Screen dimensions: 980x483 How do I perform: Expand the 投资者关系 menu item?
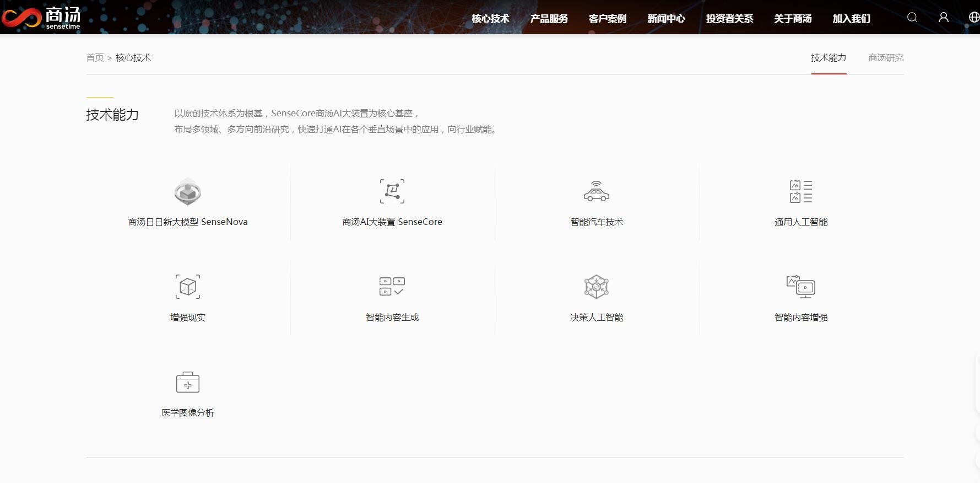(x=729, y=19)
